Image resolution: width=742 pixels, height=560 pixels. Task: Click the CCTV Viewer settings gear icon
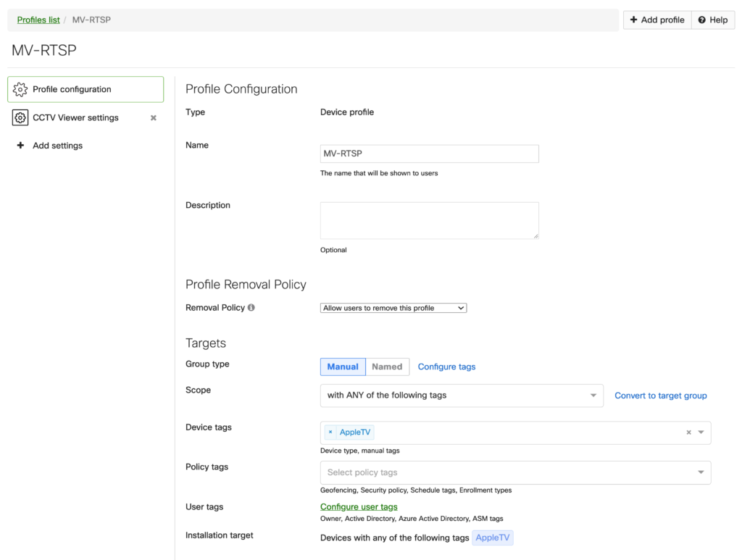(x=20, y=118)
